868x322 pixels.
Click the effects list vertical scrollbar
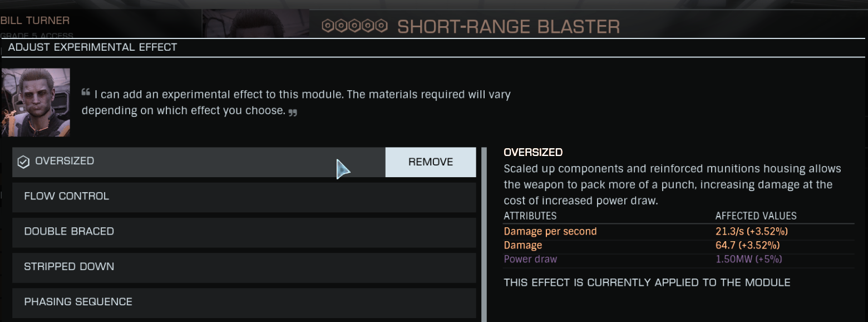[484, 235]
